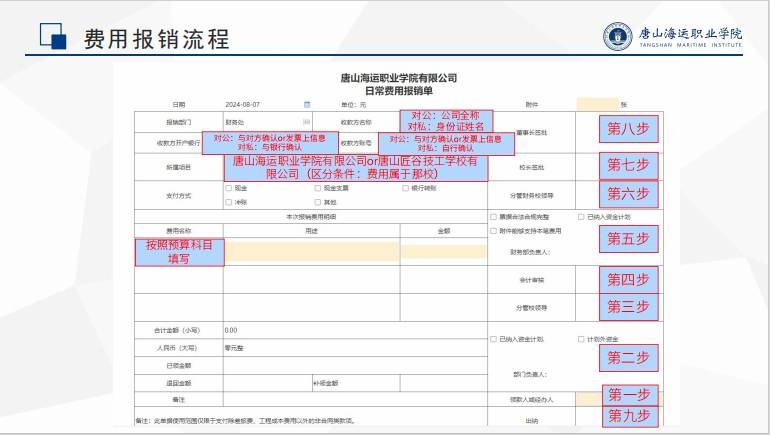Image resolution: width=770 pixels, height=435 pixels.
Task: Click the 报销部门 field showing 财务处
Action: [x=268, y=122]
